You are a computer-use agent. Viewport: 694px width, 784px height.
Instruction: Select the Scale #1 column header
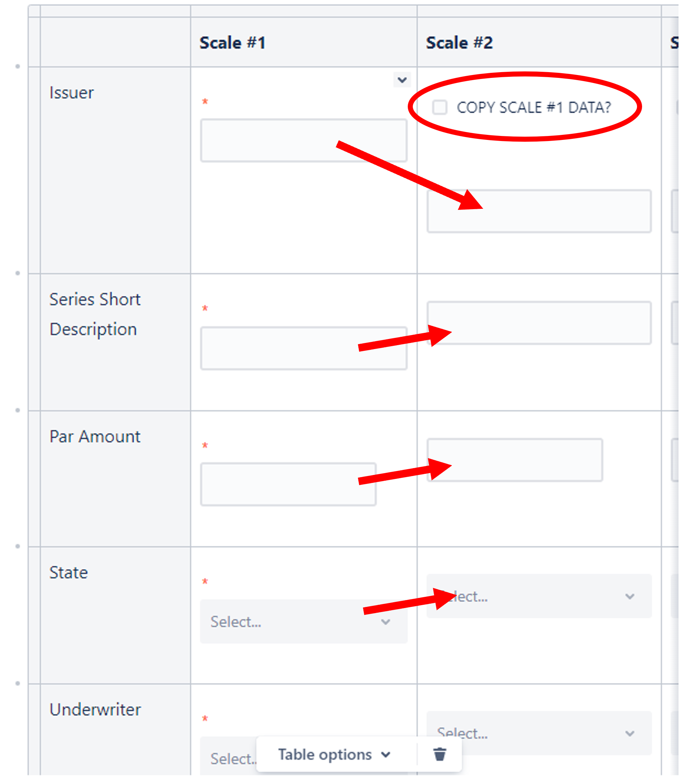point(303,42)
